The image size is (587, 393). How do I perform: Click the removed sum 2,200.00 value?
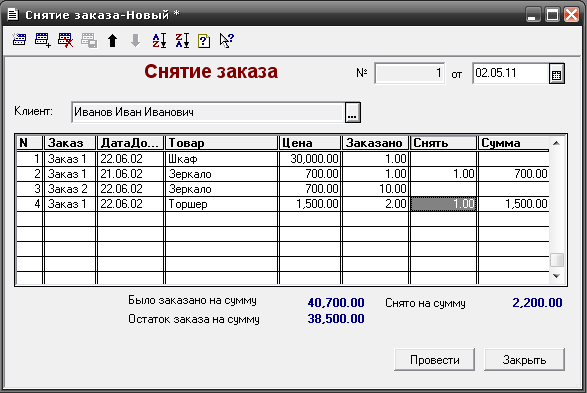[x=537, y=302]
